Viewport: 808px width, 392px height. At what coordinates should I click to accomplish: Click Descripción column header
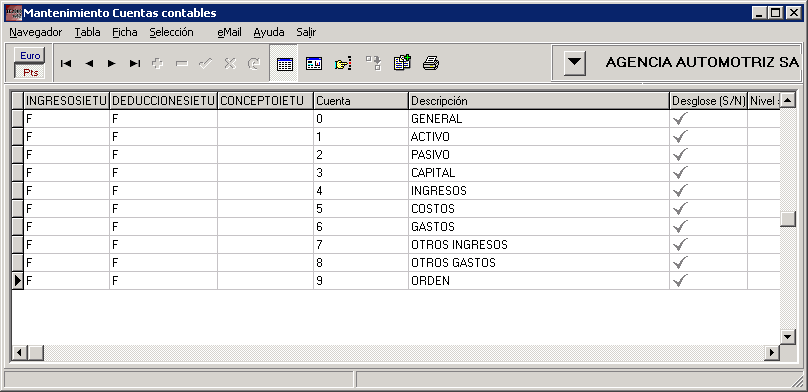click(539, 101)
